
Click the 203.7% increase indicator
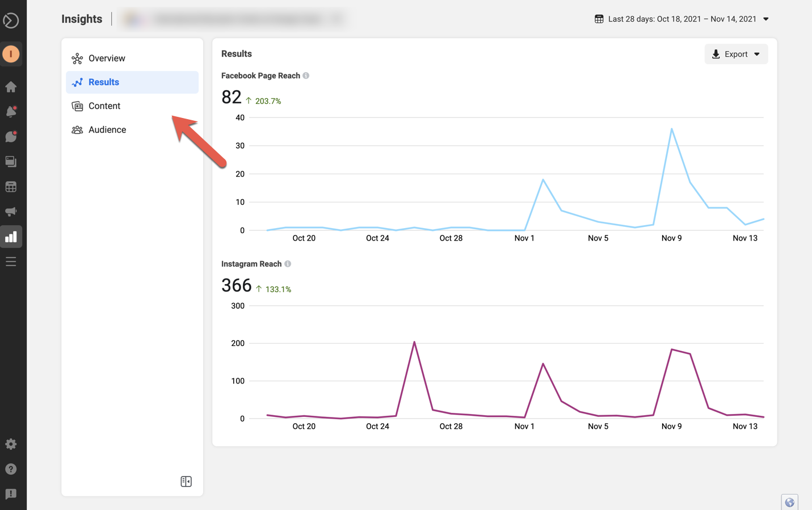pyautogui.click(x=263, y=101)
